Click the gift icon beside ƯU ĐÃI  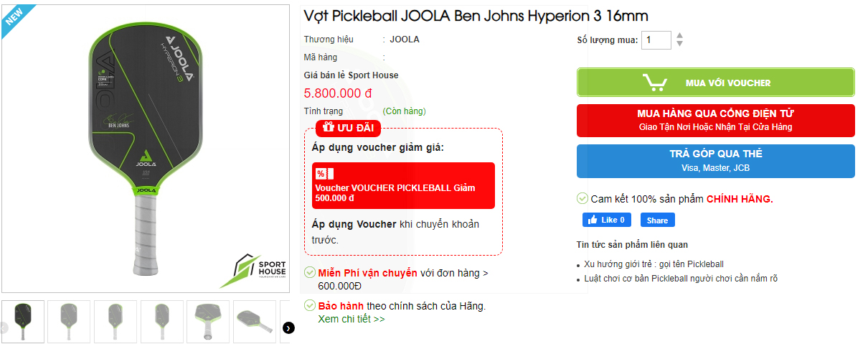tap(328, 128)
